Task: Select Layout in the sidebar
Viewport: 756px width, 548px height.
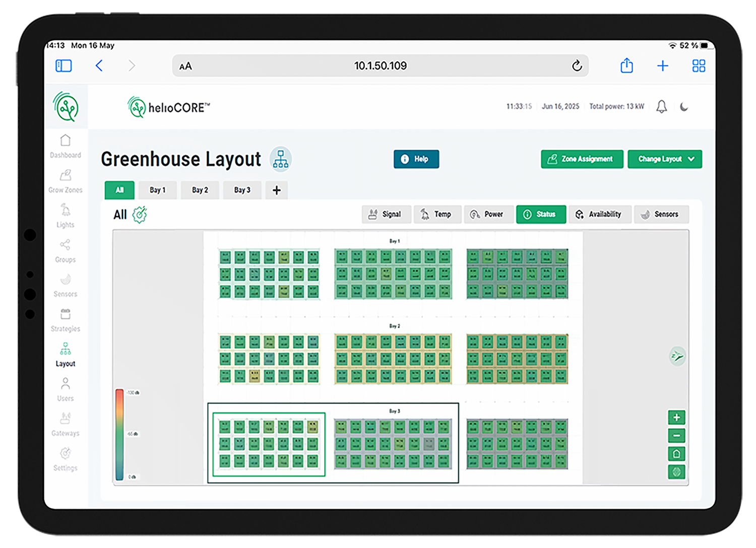Action: coord(66,356)
